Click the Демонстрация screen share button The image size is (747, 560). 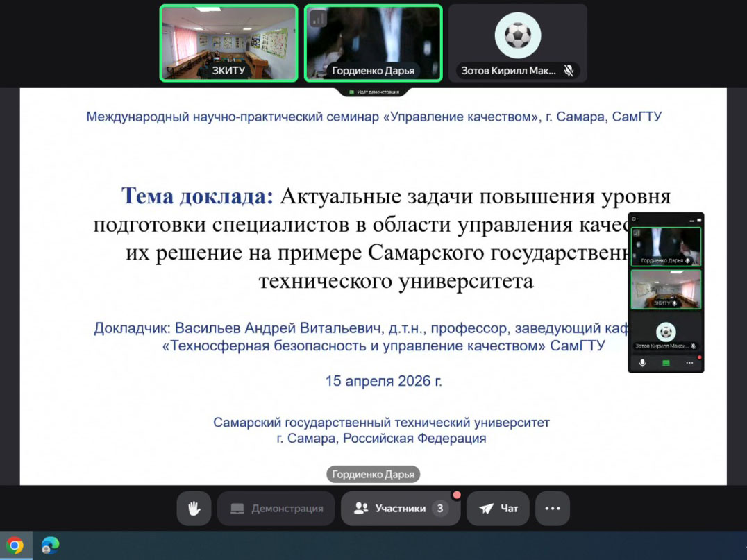point(276,509)
